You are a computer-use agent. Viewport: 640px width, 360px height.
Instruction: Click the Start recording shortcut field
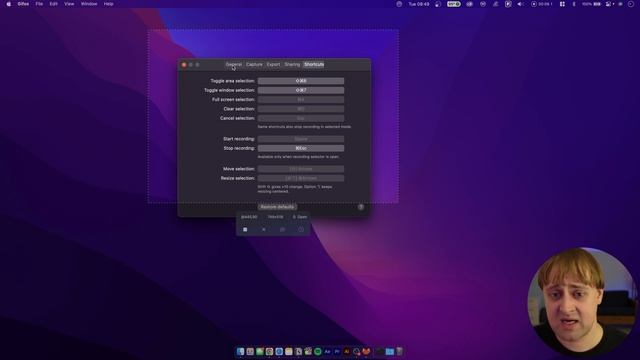tap(301, 139)
